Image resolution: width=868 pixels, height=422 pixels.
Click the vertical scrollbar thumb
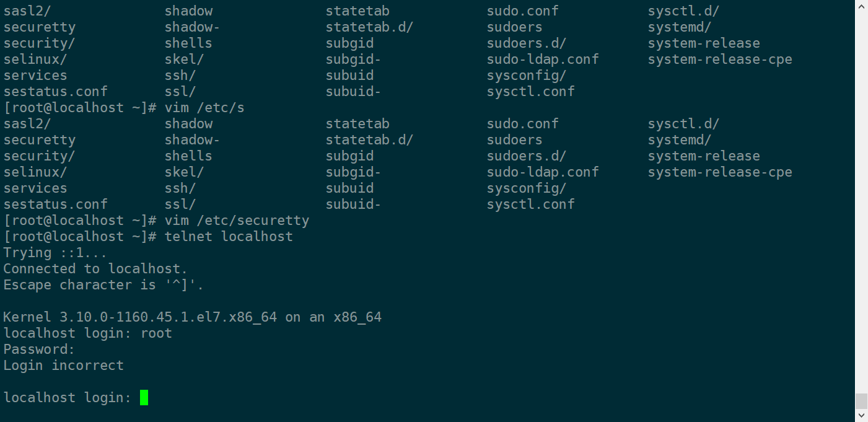pos(861,400)
